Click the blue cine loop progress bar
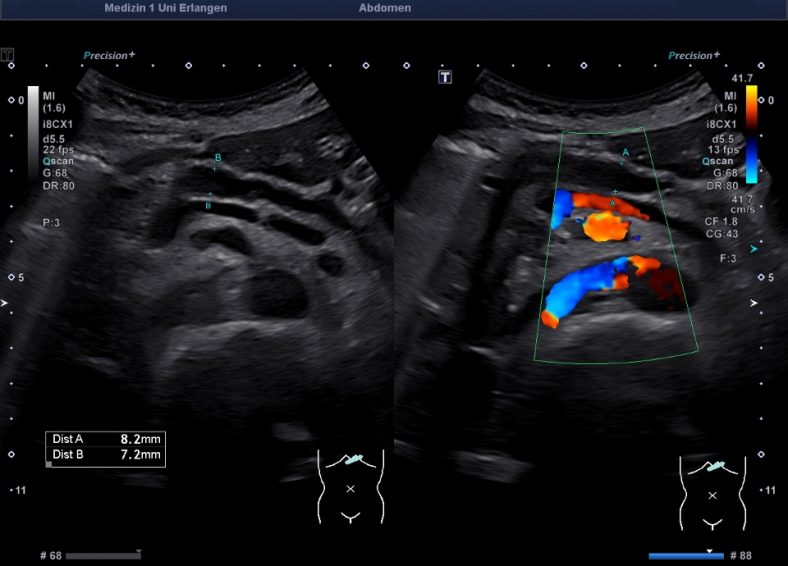Image resolution: width=788 pixels, height=566 pixels. coord(685,555)
